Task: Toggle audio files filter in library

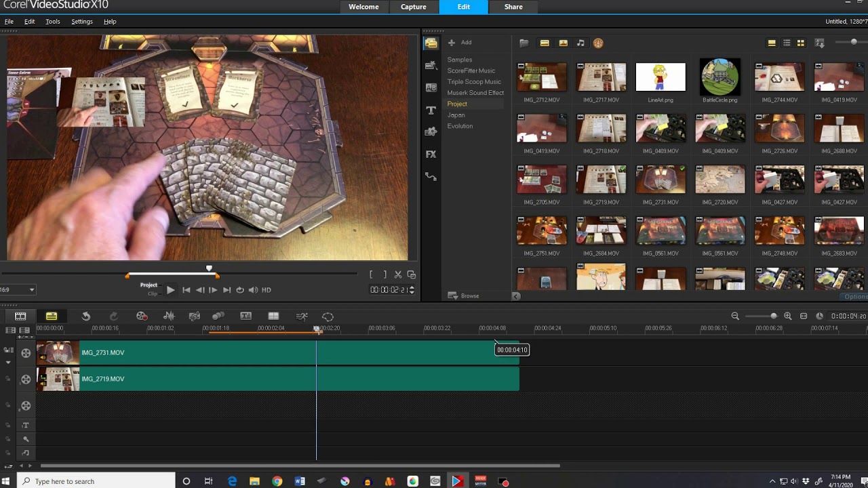Action: pos(580,43)
